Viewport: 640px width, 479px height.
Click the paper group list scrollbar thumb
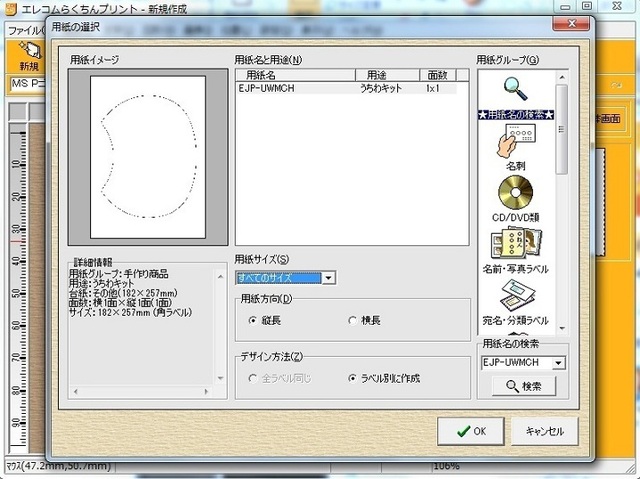pyautogui.click(x=562, y=130)
